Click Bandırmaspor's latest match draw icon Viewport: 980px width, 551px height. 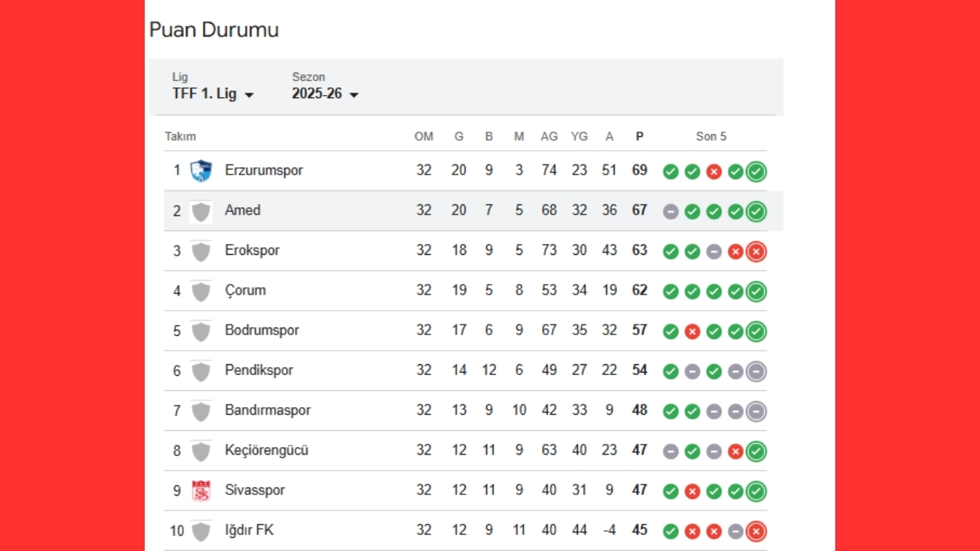[756, 411]
